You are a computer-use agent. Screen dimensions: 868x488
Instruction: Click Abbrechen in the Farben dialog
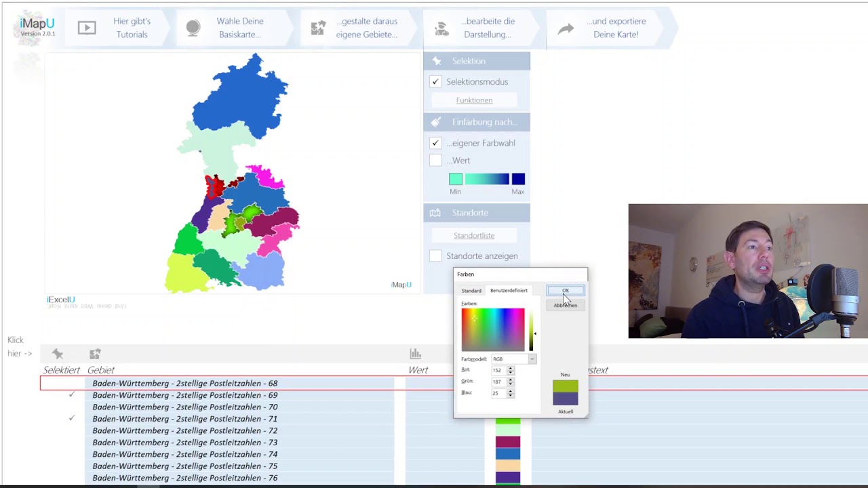point(566,305)
